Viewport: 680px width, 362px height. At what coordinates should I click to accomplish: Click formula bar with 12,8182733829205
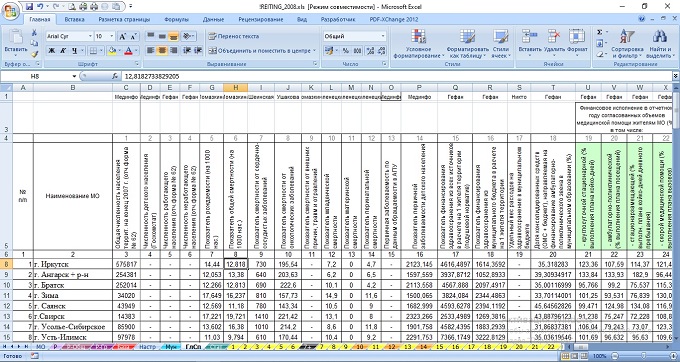coord(396,76)
